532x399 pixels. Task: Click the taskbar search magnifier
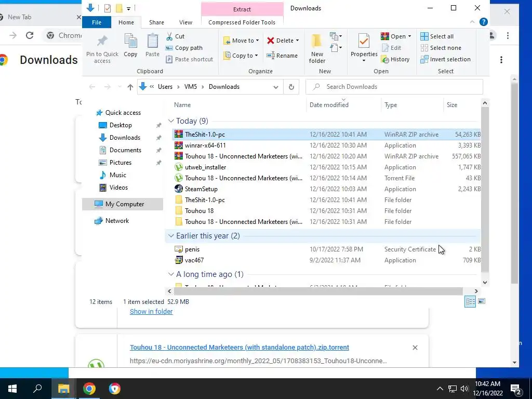(x=37, y=389)
